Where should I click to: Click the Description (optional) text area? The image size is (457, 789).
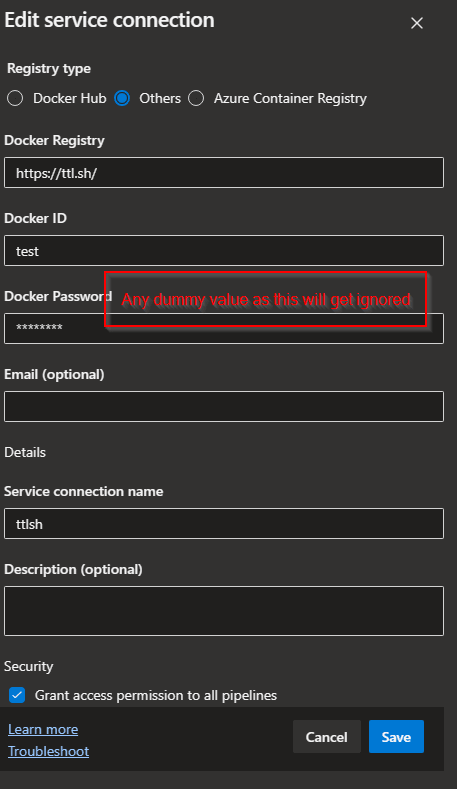tap(224, 611)
